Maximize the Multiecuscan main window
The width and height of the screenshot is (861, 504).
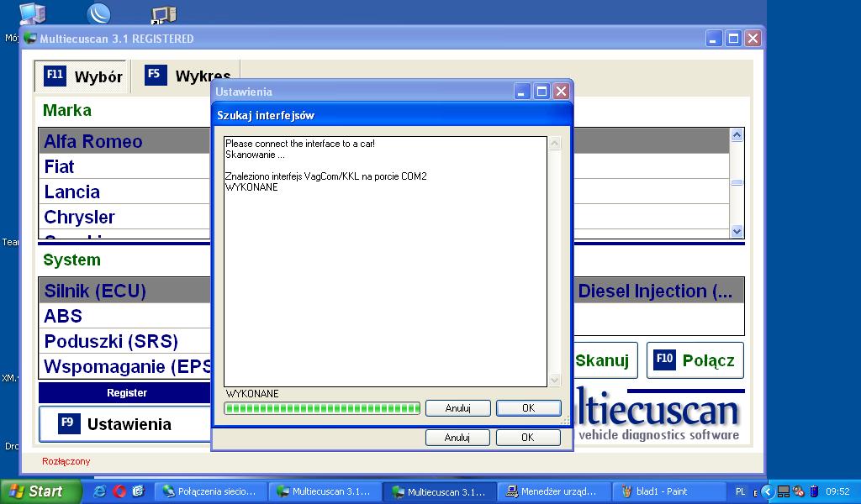click(733, 39)
